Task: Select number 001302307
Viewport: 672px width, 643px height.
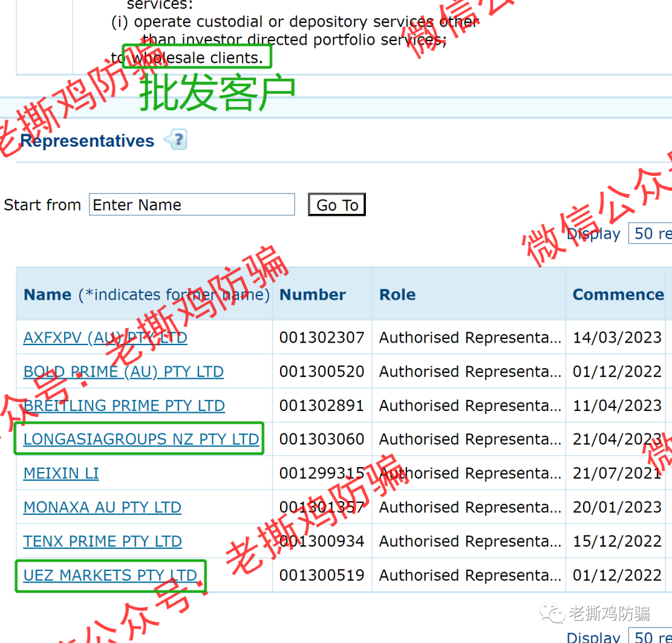Action: [322, 338]
